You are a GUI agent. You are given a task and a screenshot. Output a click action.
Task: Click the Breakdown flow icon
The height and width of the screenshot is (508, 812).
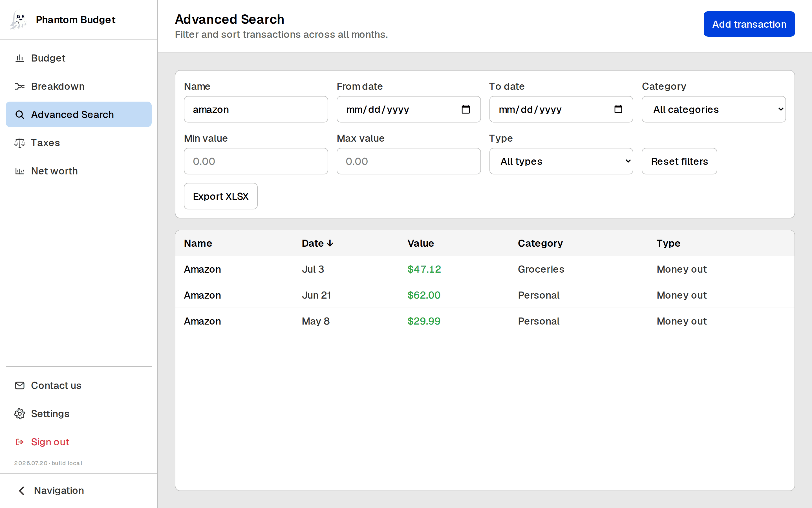(20, 86)
